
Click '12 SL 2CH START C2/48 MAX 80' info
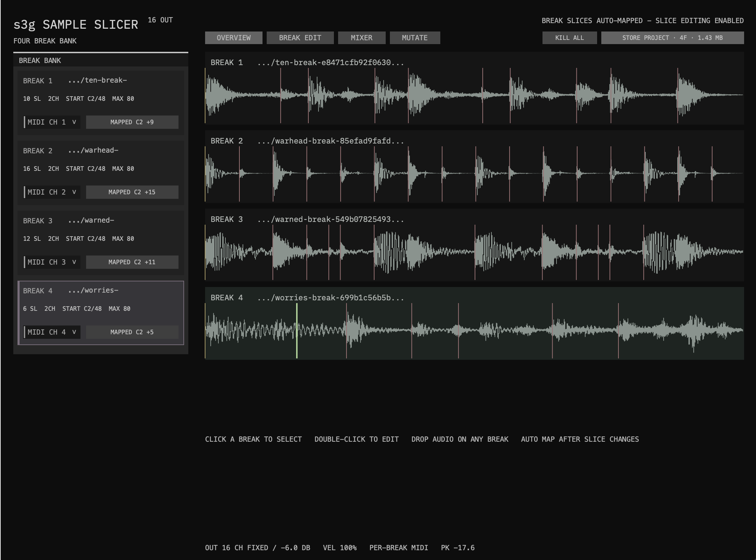pyautogui.click(x=78, y=239)
